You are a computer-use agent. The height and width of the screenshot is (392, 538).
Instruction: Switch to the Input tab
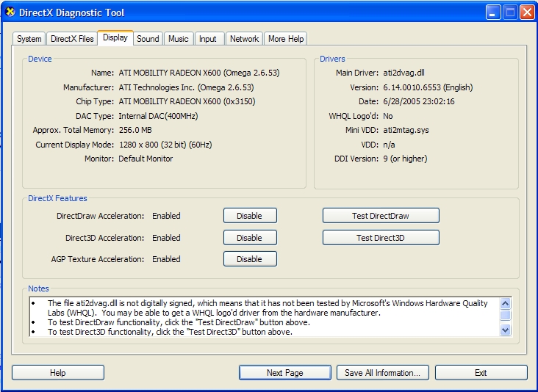[x=208, y=39]
